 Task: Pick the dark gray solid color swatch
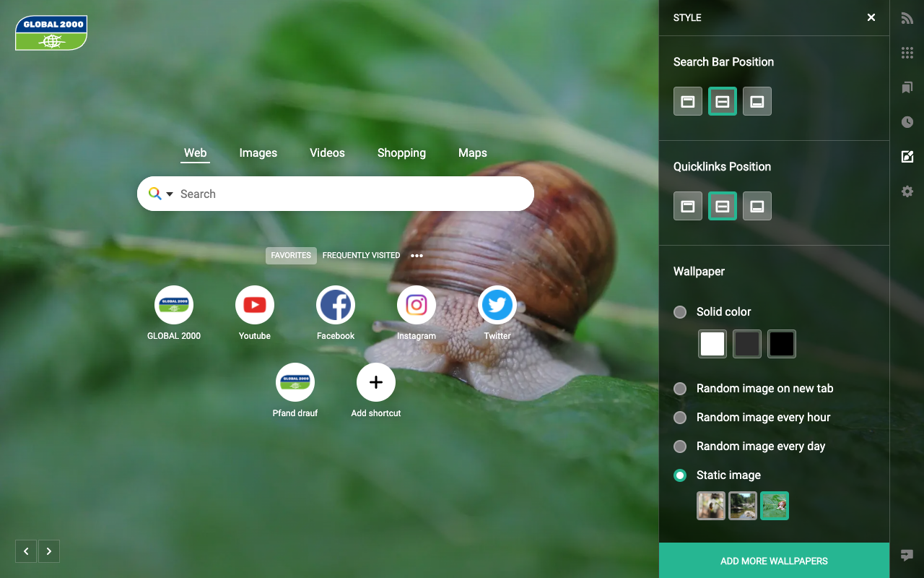pyautogui.click(x=747, y=344)
